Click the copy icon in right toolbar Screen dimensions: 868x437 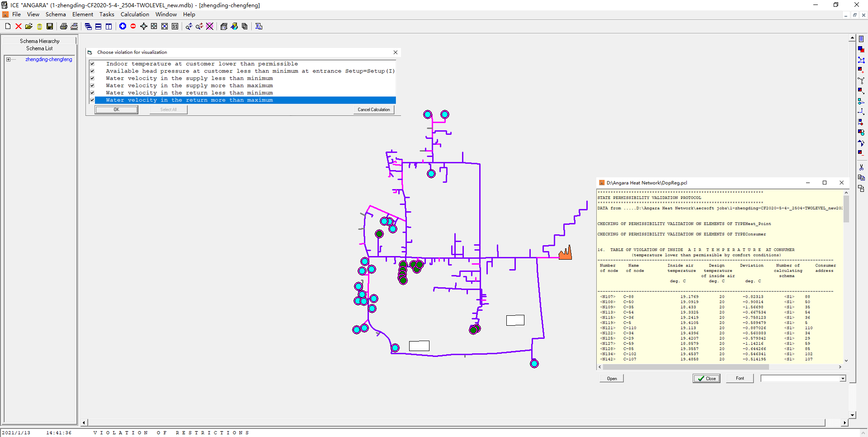click(x=861, y=178)
